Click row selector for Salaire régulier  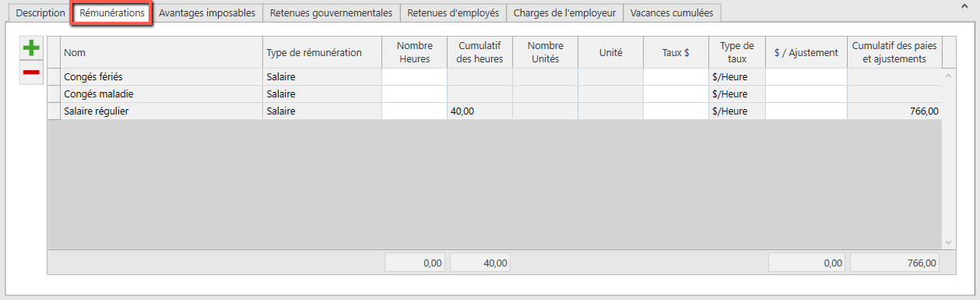tap(54, 111)
